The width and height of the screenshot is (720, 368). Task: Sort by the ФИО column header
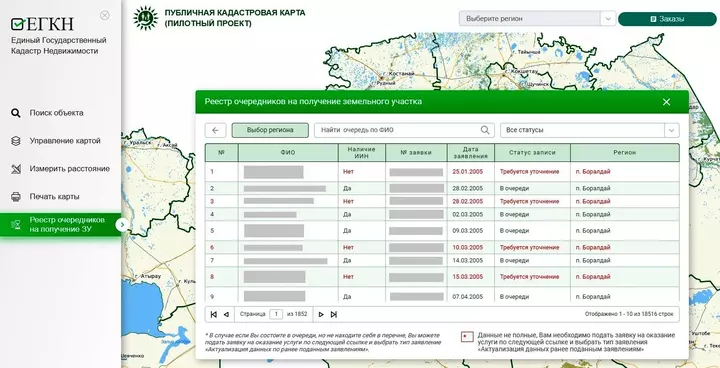[x=288, y=153]
